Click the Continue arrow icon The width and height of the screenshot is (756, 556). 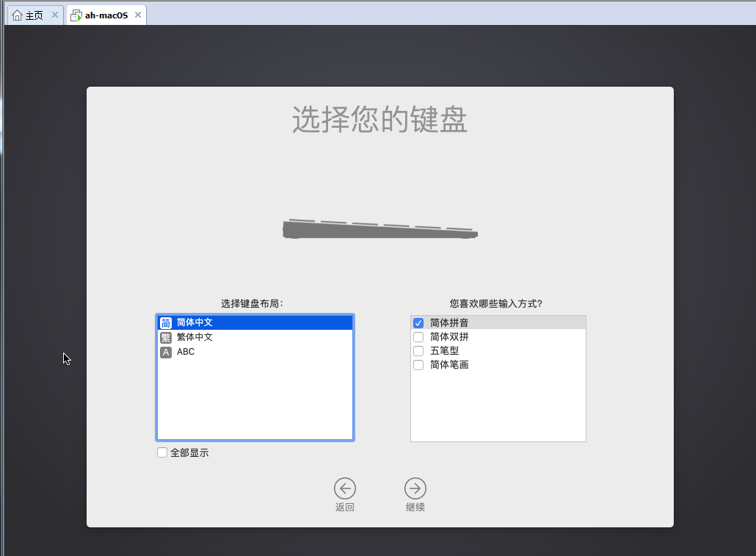point(415,488)
